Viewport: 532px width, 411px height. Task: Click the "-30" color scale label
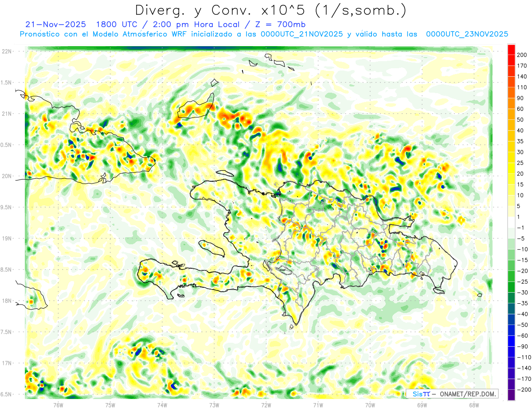(522, 293)
